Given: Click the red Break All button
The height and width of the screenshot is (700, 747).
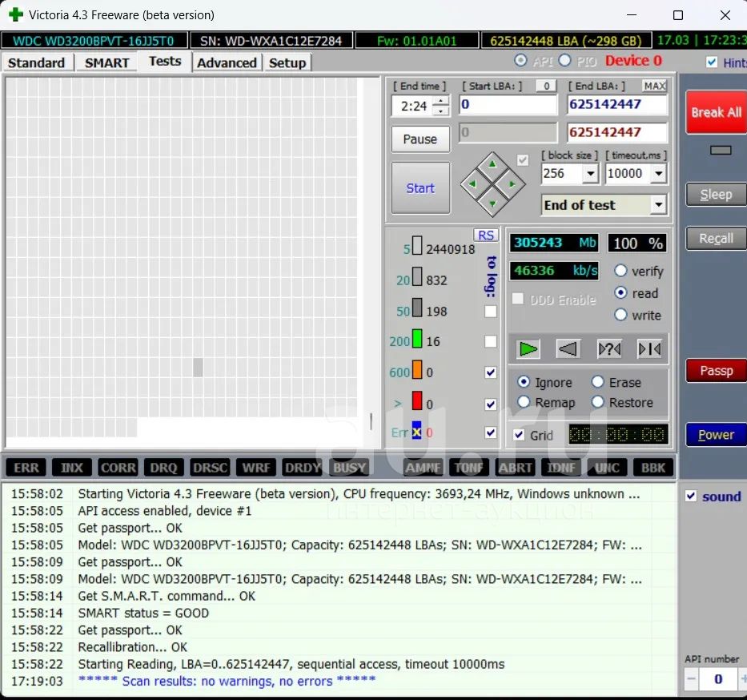Looking at the screenshot, I should [716, 112].
